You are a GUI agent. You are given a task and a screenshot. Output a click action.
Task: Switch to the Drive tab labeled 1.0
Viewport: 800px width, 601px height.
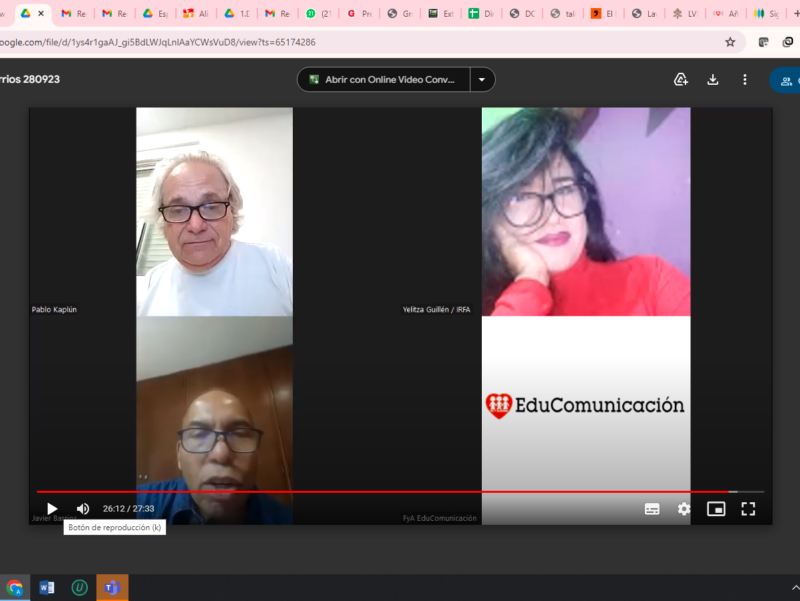click(237, 14)
